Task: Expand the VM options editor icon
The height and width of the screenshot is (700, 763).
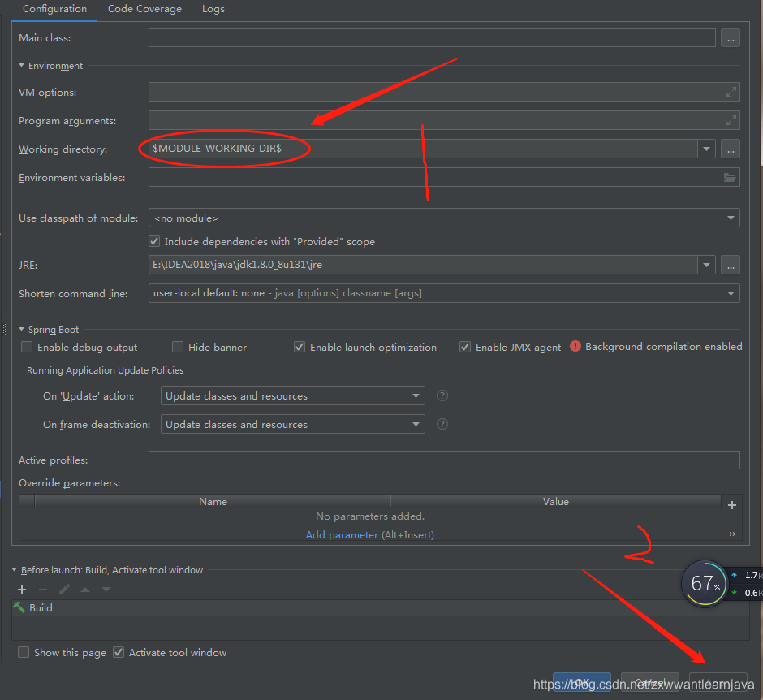Action: coord(731,92)
